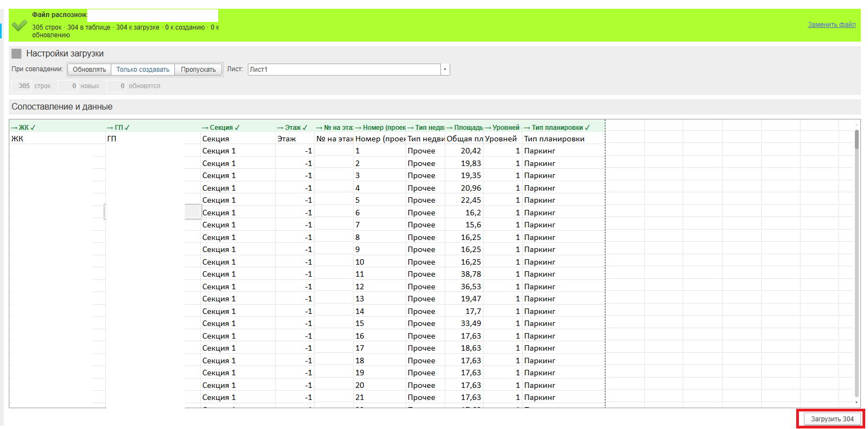The width and height of the screenshot is (868, 429).
Task: Click the 0 обновятся counter
Action: pyautogui.click(x=134, y=86)
